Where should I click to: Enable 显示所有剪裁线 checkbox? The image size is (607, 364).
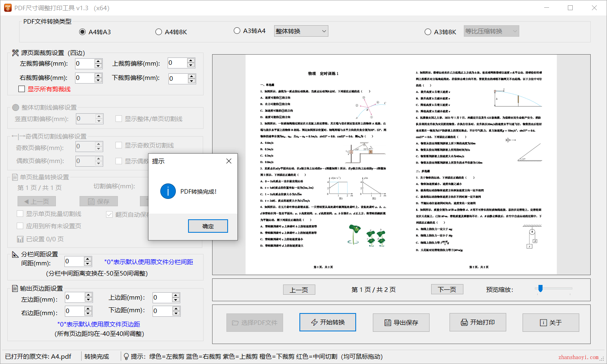tap(22, 89)
